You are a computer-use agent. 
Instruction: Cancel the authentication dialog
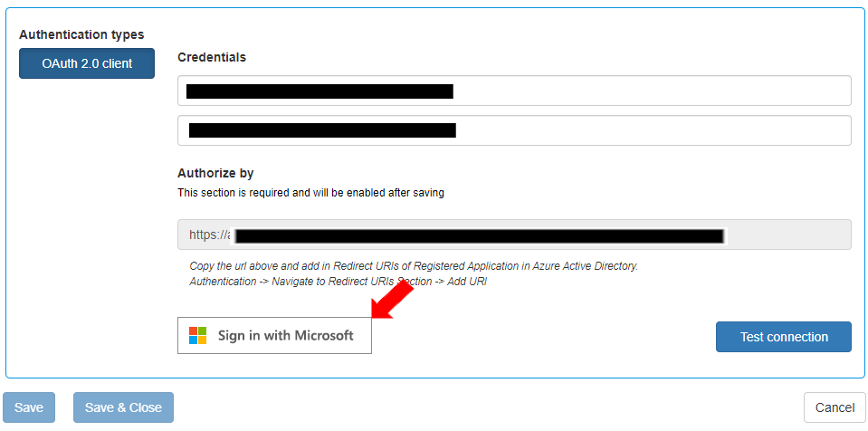[834, 407]
